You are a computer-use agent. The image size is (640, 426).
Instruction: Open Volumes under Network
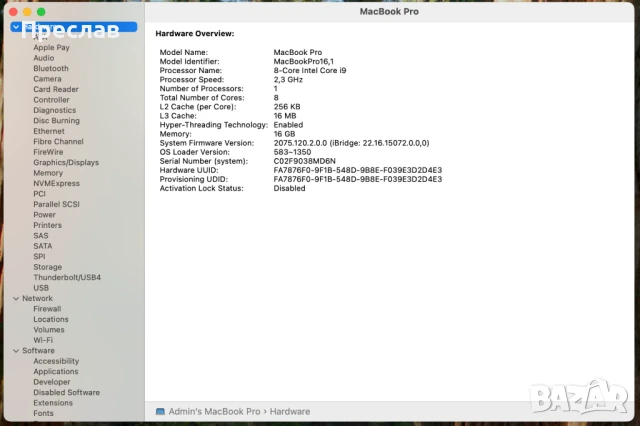(x=49, y=330)
